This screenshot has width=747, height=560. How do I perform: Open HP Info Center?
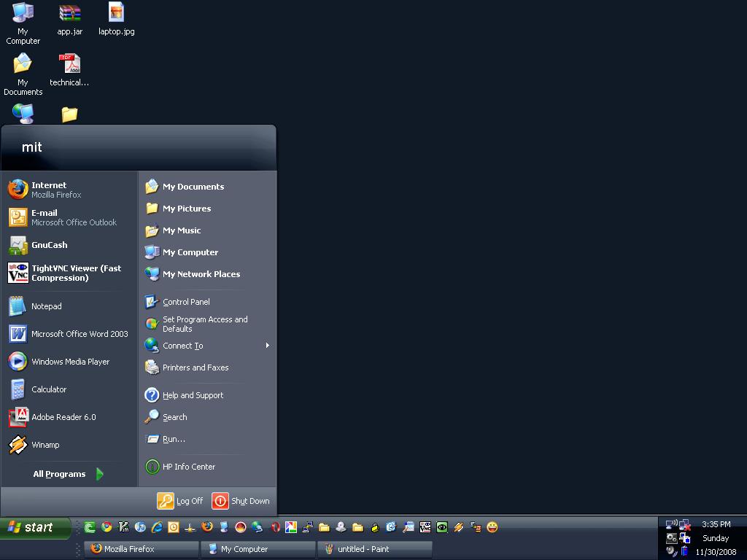208,467
